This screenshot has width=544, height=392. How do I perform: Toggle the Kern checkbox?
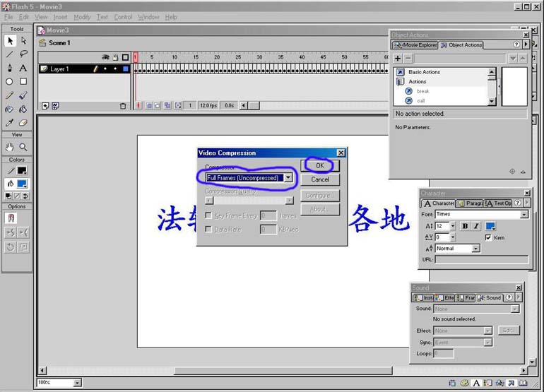tap(488, 238)
